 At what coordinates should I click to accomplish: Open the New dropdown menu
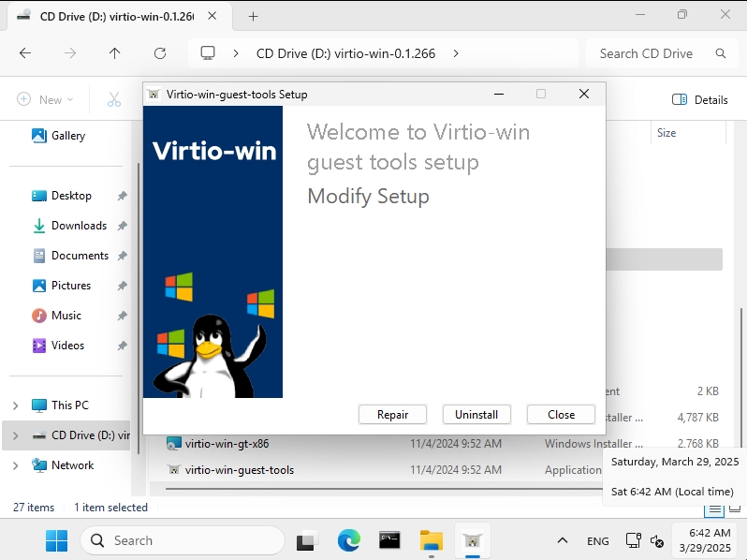coord(45,99)
